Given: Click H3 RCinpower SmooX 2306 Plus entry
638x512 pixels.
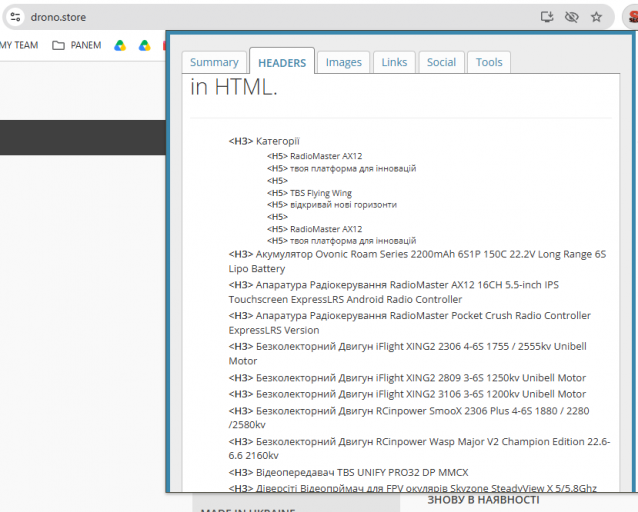Looking at the screenshot, I should [x=409, y=418].
